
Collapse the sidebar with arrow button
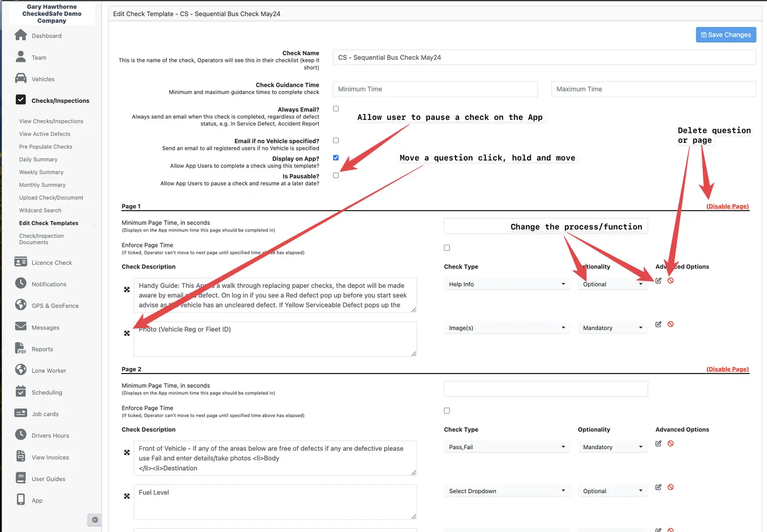tap(95, 520)
